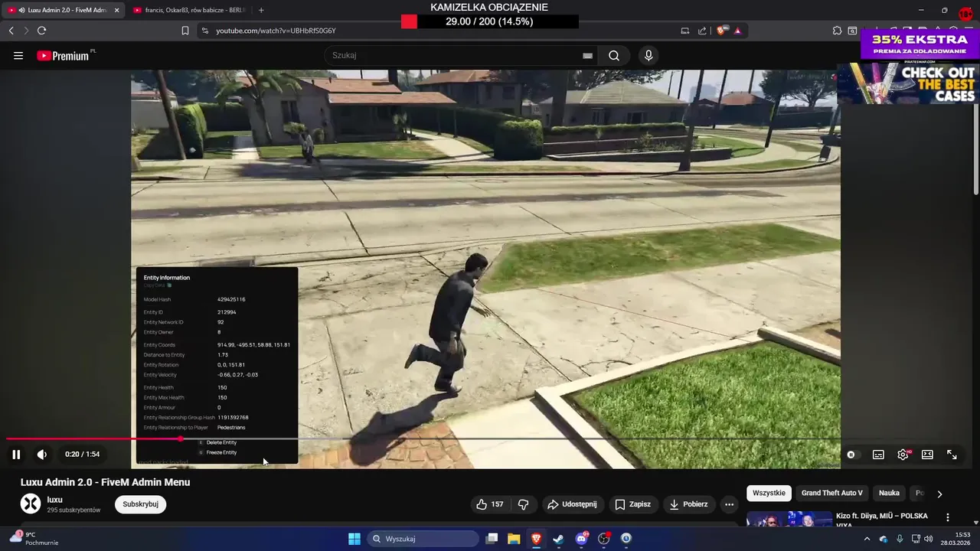
Task: Click the Check Out The Best Cases ad
Action: coord(908,83)
